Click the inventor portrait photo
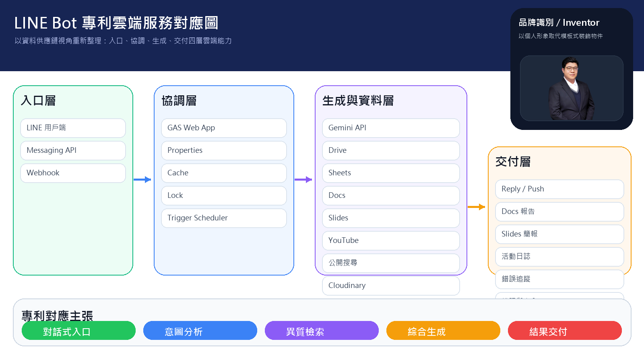 point(572,88)
